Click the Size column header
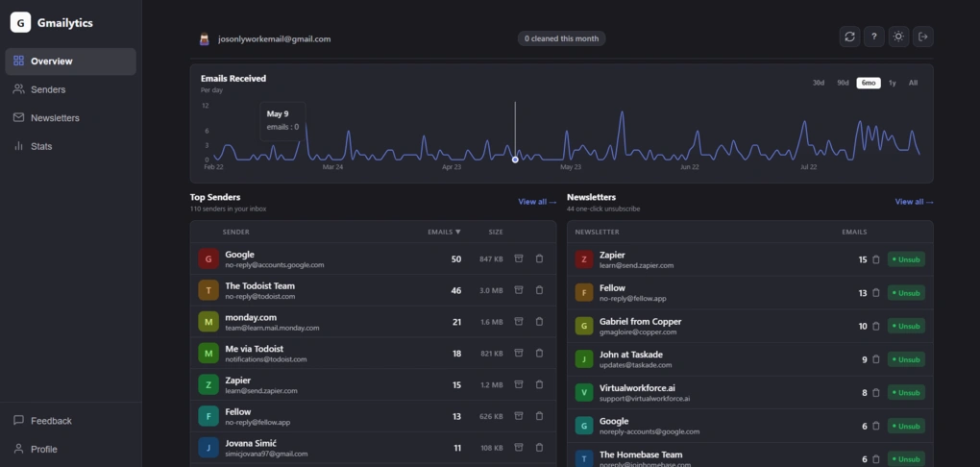Screen dimensions: 980x467 point(496,232)
